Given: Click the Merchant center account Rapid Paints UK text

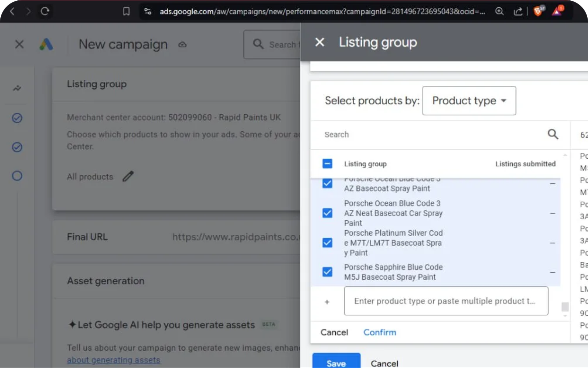Looking at the screenshot, I should pos(173,117).
